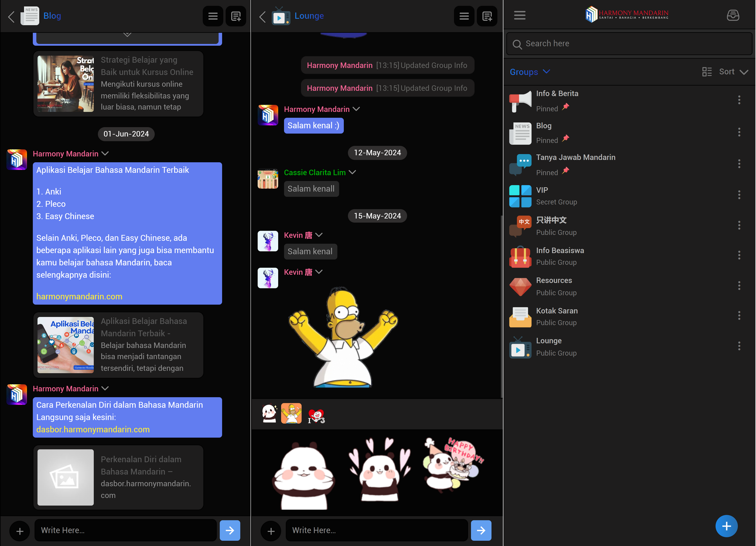Open more options for Lounge group
The width and height of the screenshot is (756, 546).
pyautogui.click(x=739, y=346)
